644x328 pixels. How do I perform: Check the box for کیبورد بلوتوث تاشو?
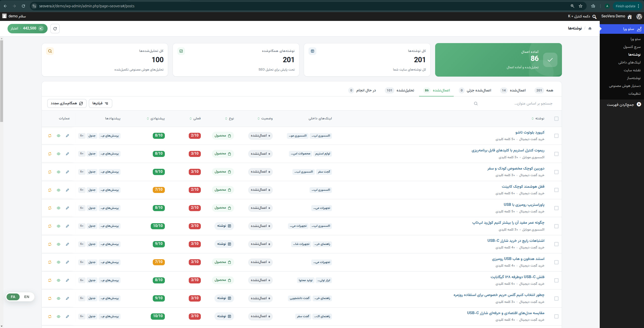coord(556,136)
